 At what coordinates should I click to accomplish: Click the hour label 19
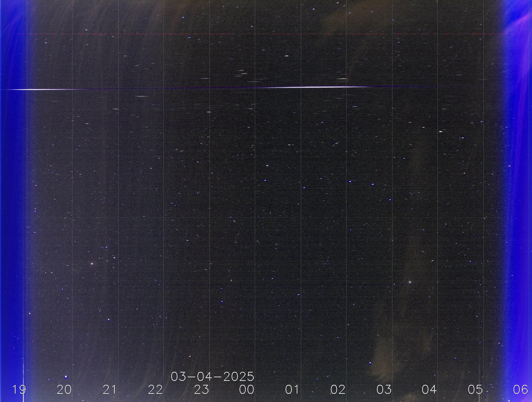pos(19,390)
